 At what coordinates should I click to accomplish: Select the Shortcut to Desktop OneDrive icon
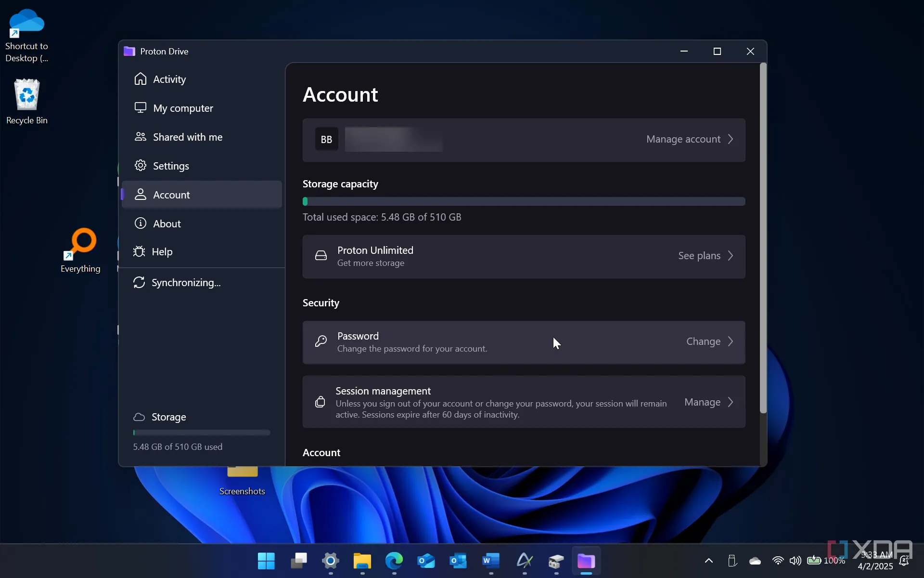27,36
